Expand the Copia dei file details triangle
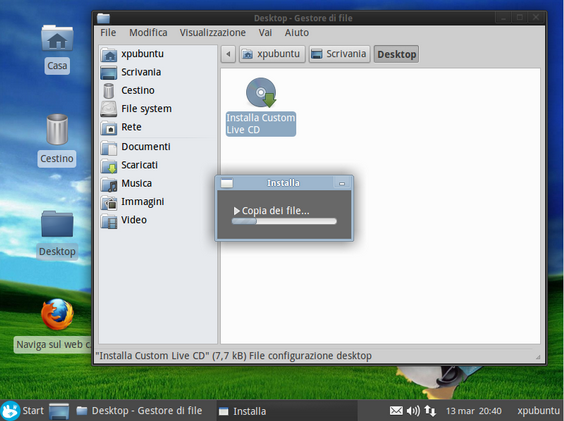The image size is (564, 421). (236, 211)
